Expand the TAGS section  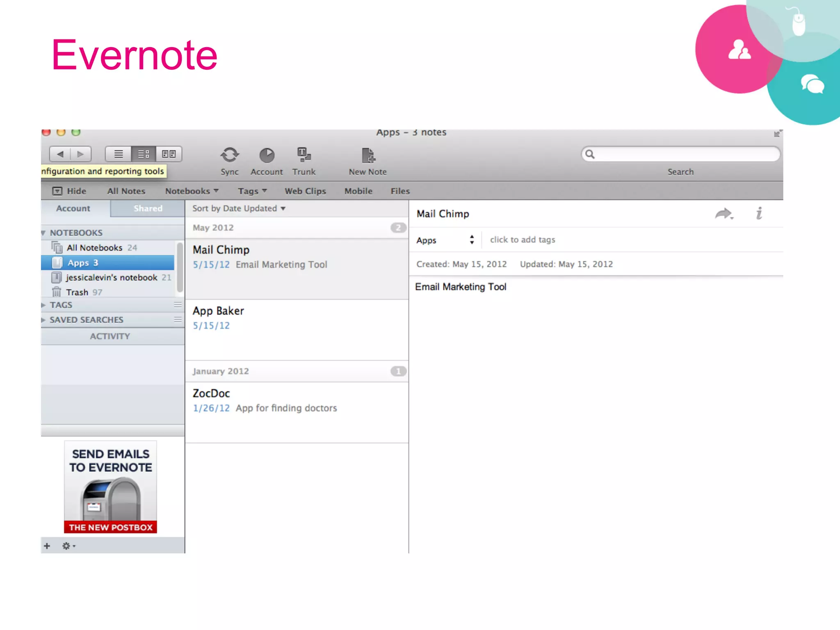(43, 305)
